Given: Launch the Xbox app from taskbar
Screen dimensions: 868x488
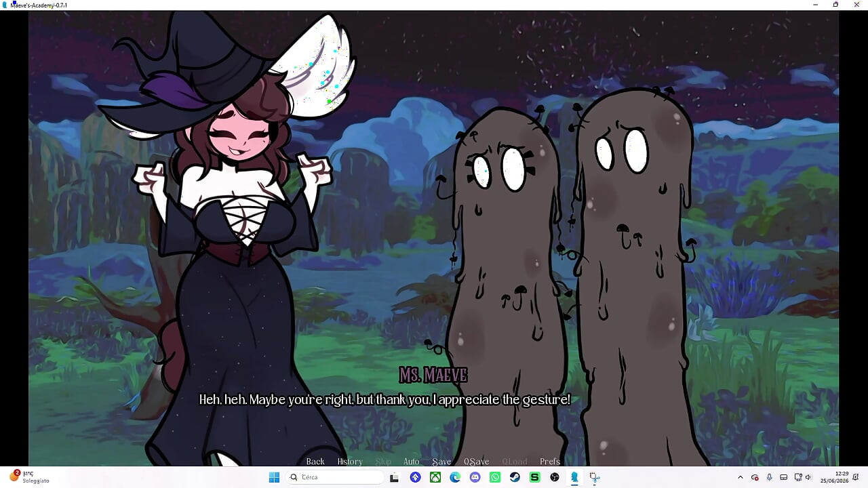Looking at the screenshot, I should (x=435, y=477).
